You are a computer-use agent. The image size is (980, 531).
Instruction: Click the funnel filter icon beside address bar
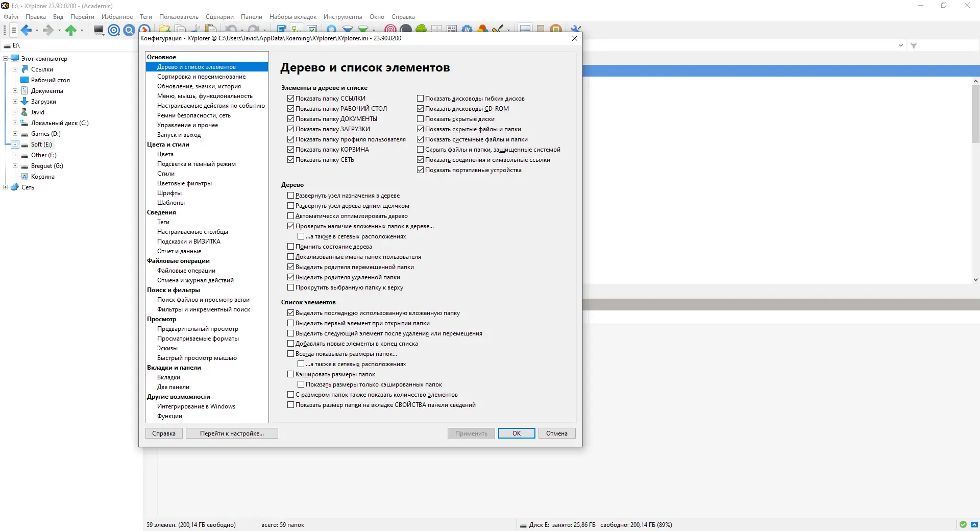(x=914, y=45)
